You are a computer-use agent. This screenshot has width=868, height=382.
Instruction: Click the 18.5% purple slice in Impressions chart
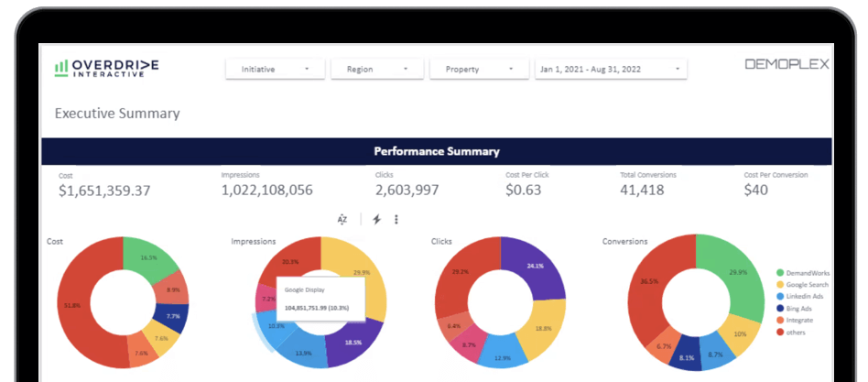coord(354,343)
